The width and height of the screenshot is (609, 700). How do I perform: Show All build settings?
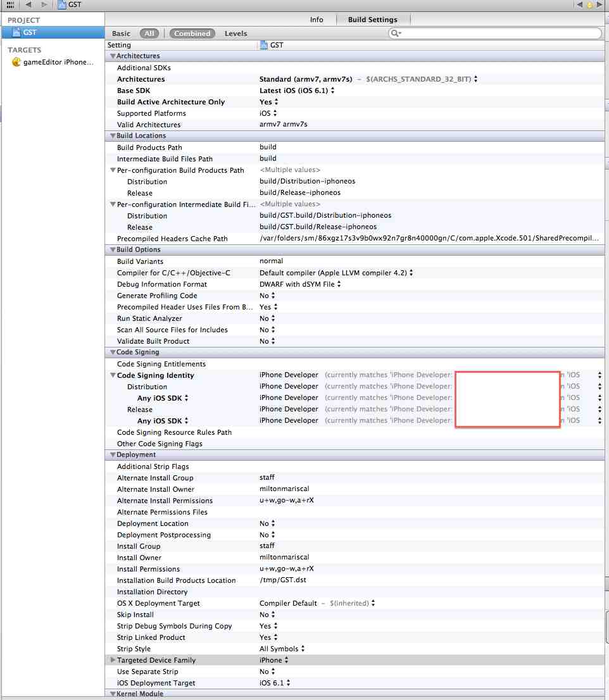click(x=149, y=34)
